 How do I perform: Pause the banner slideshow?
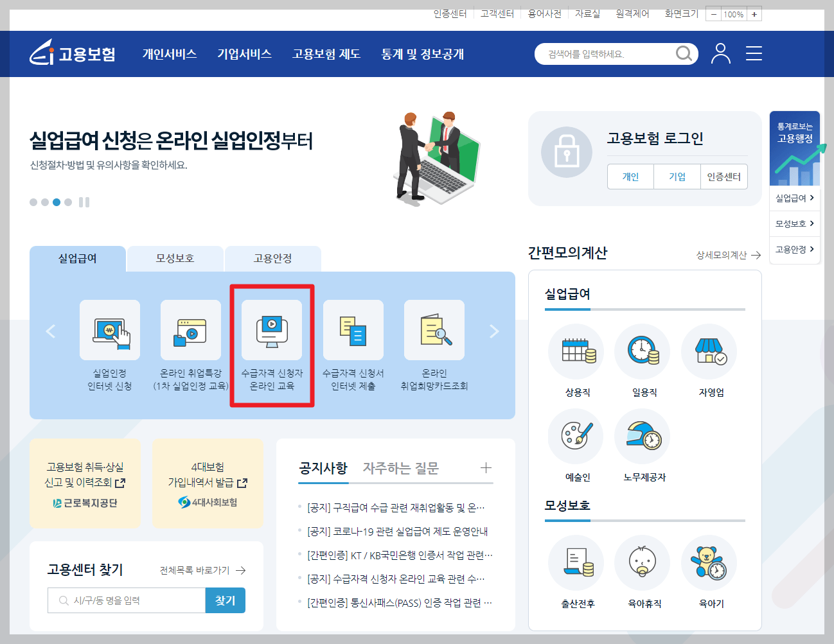coord(84,202)
